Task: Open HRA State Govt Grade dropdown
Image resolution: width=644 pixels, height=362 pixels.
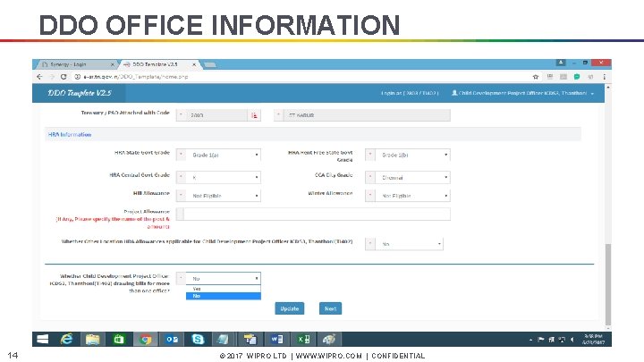Action: point(224,155)
